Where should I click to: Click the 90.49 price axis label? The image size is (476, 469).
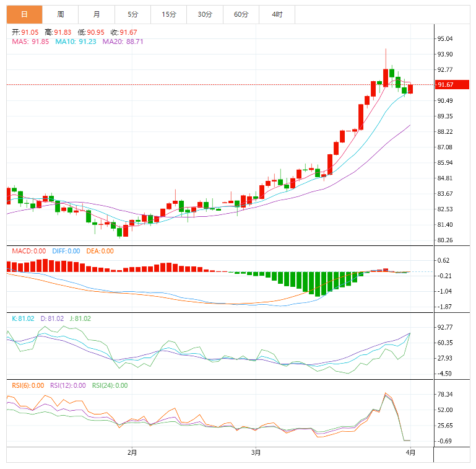[x=444, y=100]
